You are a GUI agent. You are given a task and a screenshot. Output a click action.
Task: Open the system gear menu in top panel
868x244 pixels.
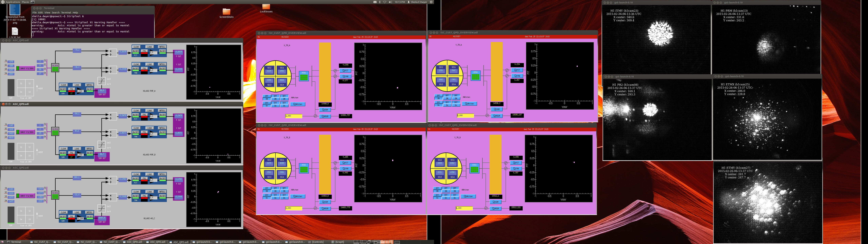(x=431, y=2)
